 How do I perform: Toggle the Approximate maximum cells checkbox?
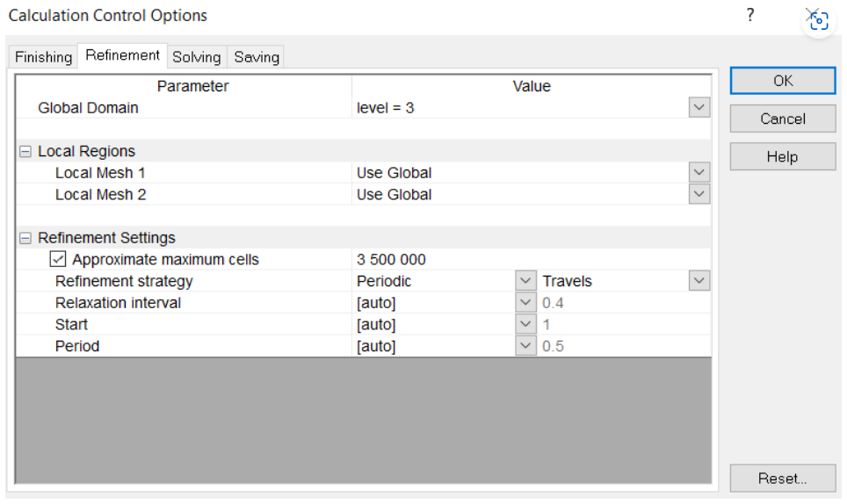coord(58,260)
